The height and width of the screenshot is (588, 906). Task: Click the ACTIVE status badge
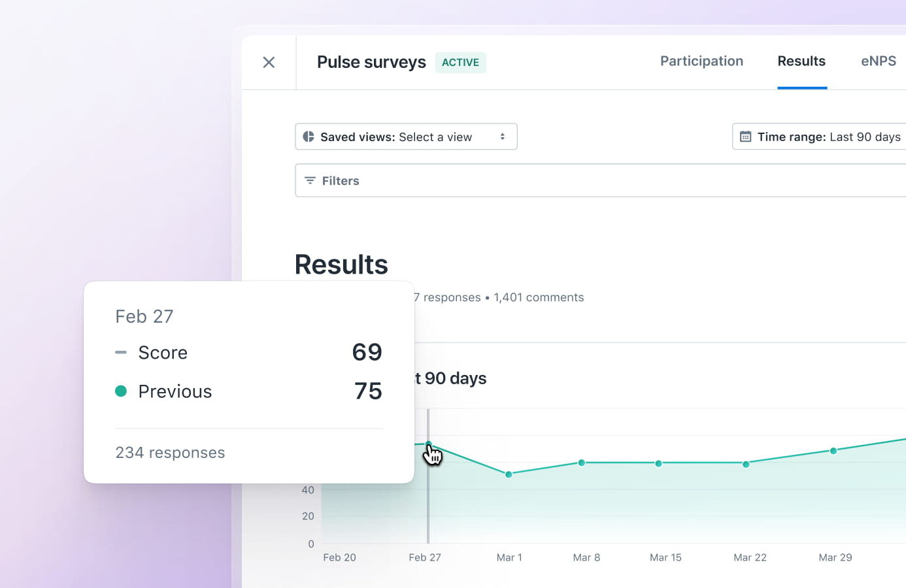460,62
